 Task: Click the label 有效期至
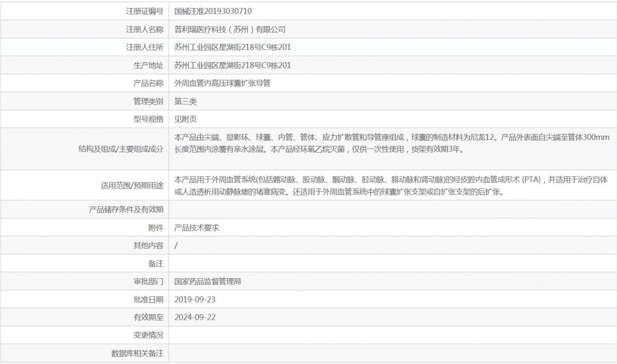click(148, 317)
